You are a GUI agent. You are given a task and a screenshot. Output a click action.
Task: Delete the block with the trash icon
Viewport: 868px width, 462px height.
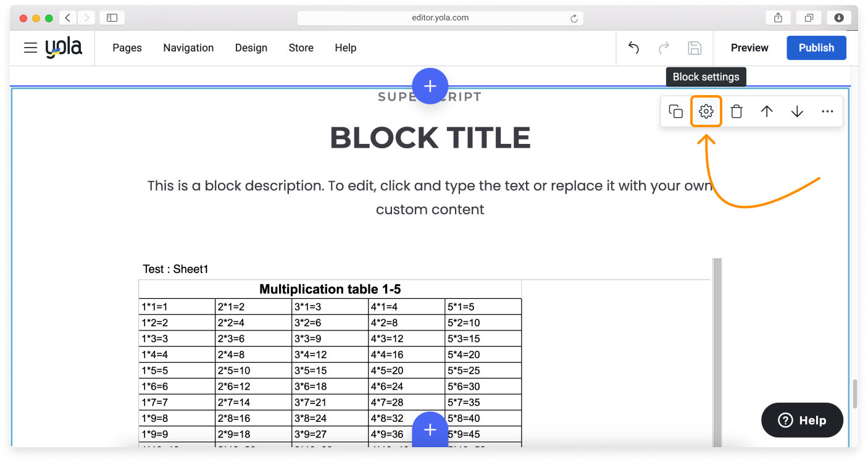[x=736, y=111]
